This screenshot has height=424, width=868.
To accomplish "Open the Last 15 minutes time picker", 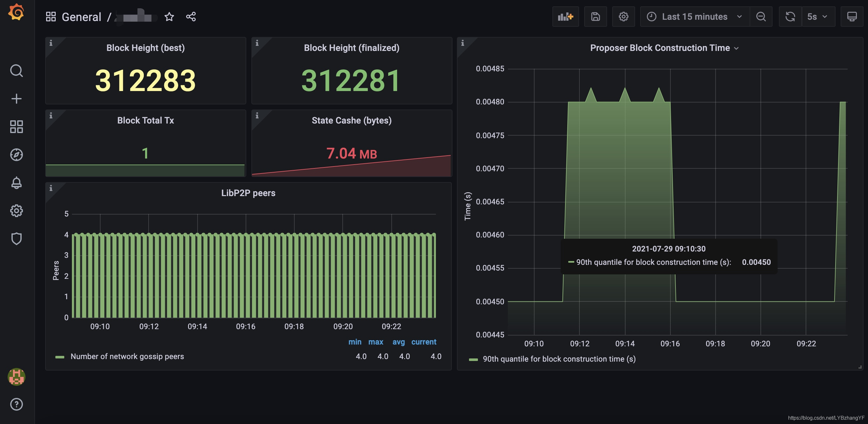I will point(694,17).
